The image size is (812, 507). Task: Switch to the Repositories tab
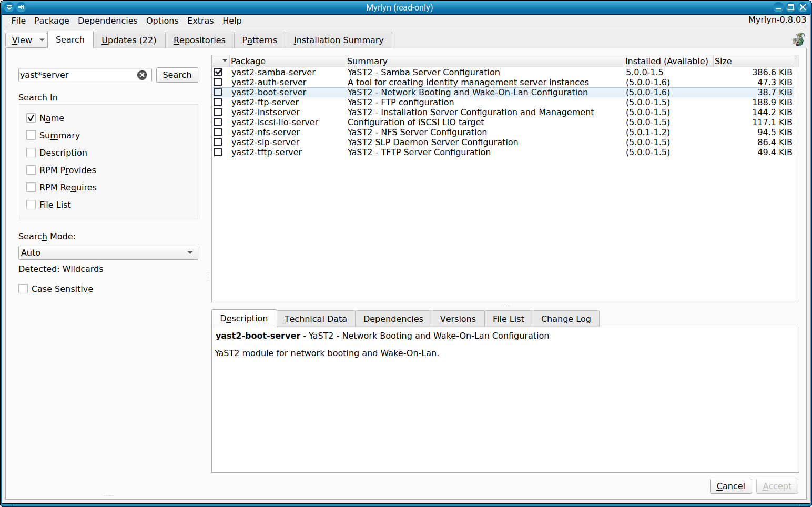point(199,40)
